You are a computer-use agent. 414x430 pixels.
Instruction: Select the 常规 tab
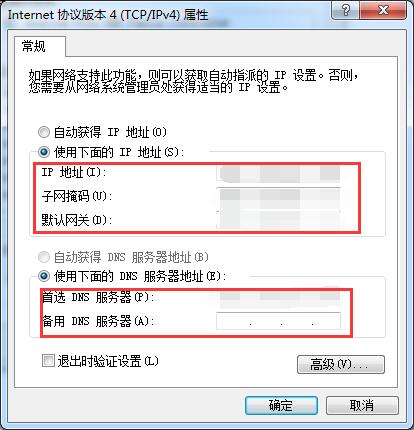(x=34, y=46)
